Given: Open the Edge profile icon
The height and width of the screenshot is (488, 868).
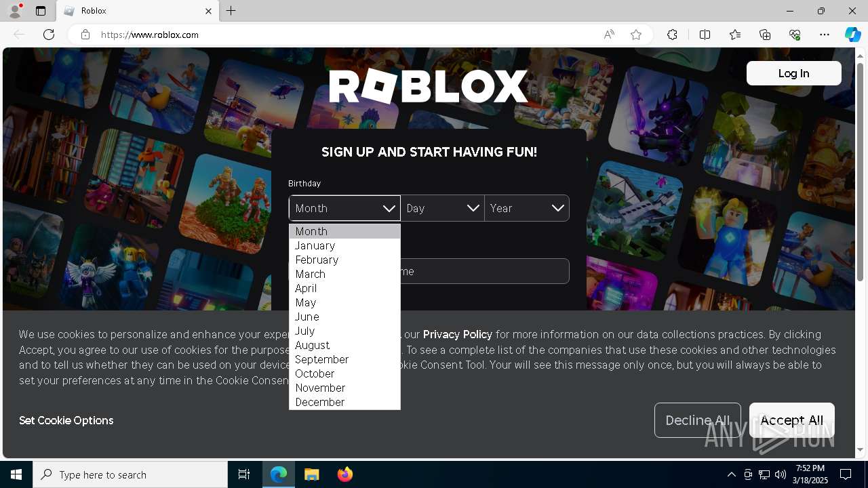Looking at the screenshot, I should point(15,10).
